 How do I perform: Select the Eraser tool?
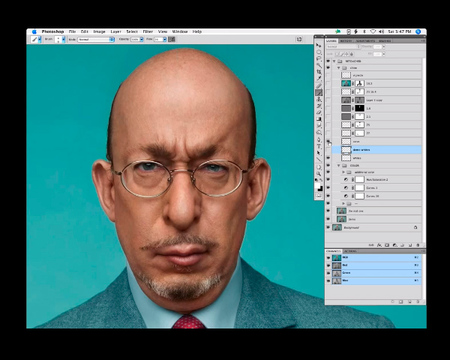319,113
